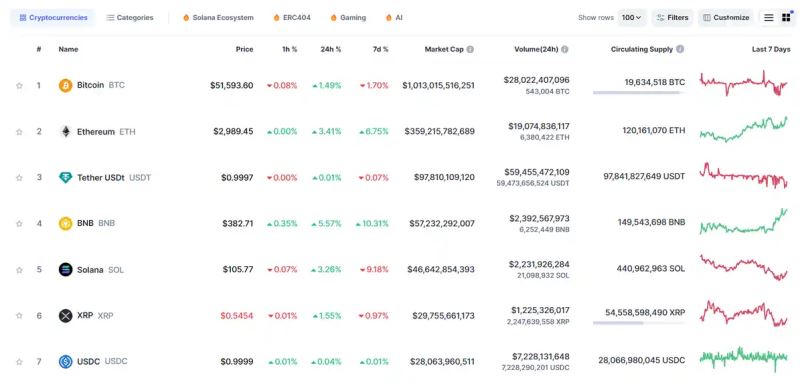This screenshot has width=800, height=382.
Task: Click the Ethereum diamond logo icon
Action: pos(65,132)
